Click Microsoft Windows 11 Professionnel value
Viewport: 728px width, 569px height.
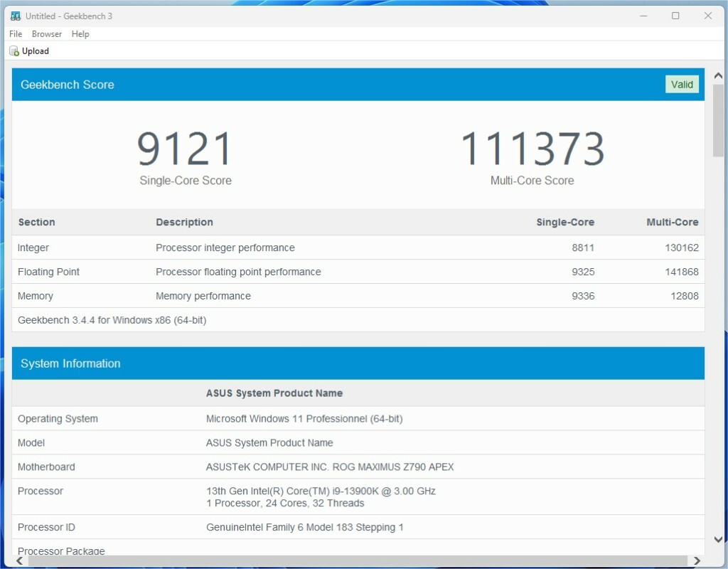(x=304, y=418)
